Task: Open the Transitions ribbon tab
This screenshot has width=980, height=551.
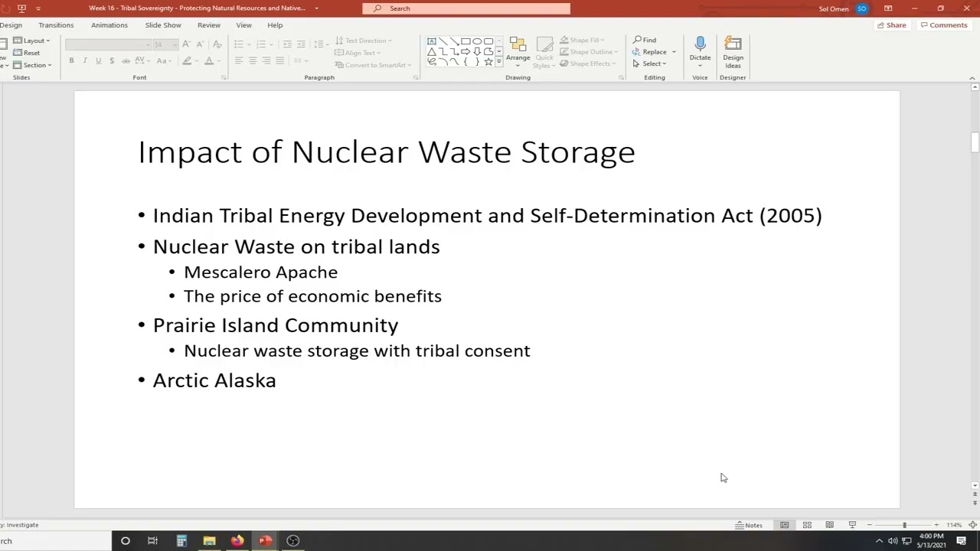Action: pos(56,25)
